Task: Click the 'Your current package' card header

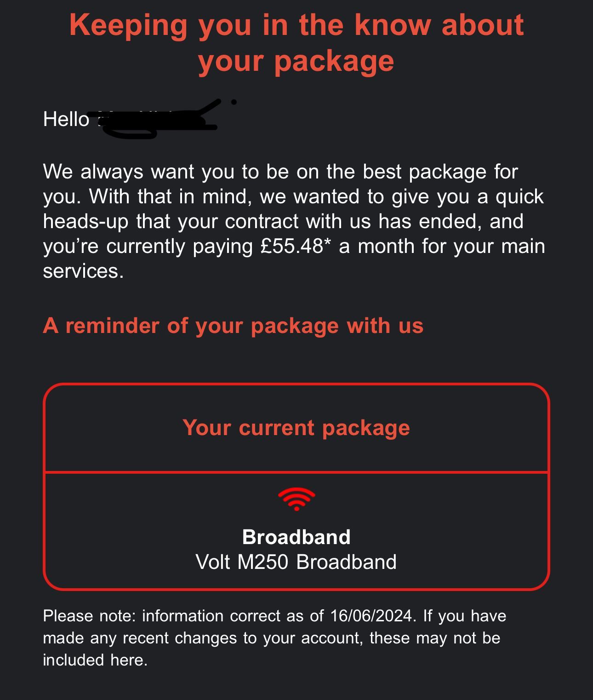Action: 296,428
